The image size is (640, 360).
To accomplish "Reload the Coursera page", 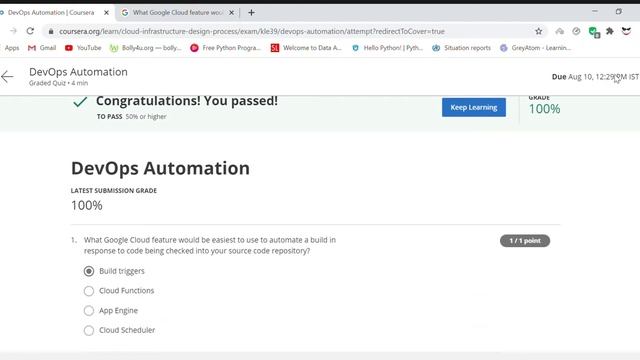I will coord(30,31).
